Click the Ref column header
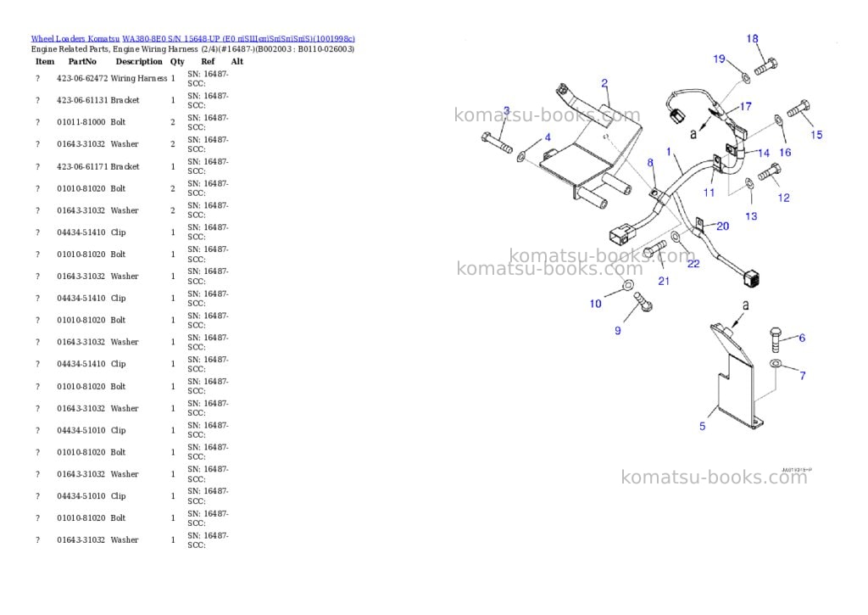The width and height of the screenshot is (868, 615). click(208, 61)
